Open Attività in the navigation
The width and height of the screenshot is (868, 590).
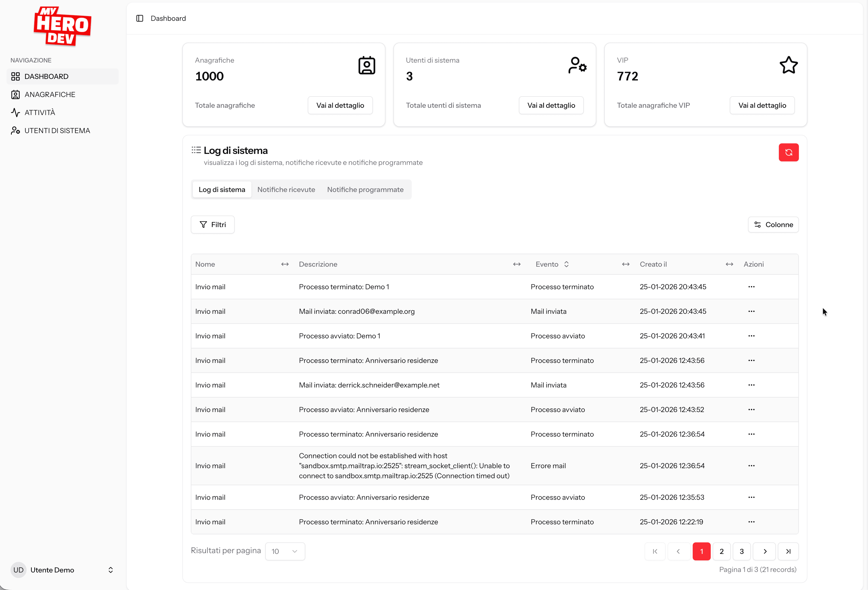pos(62,112)
